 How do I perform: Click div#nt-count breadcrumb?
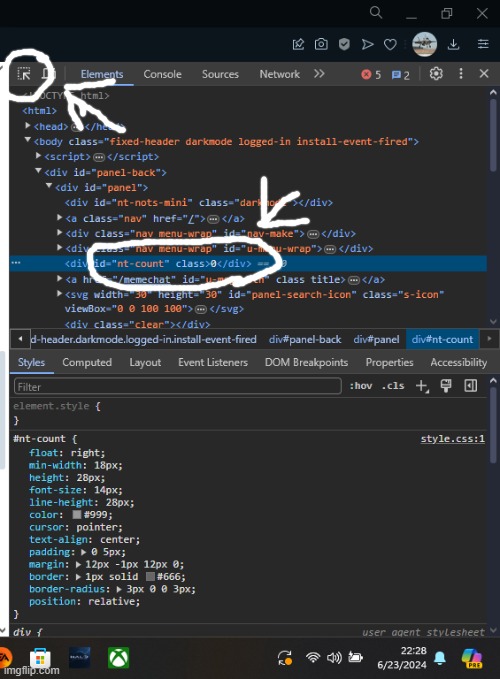click(x=442, y=340)
